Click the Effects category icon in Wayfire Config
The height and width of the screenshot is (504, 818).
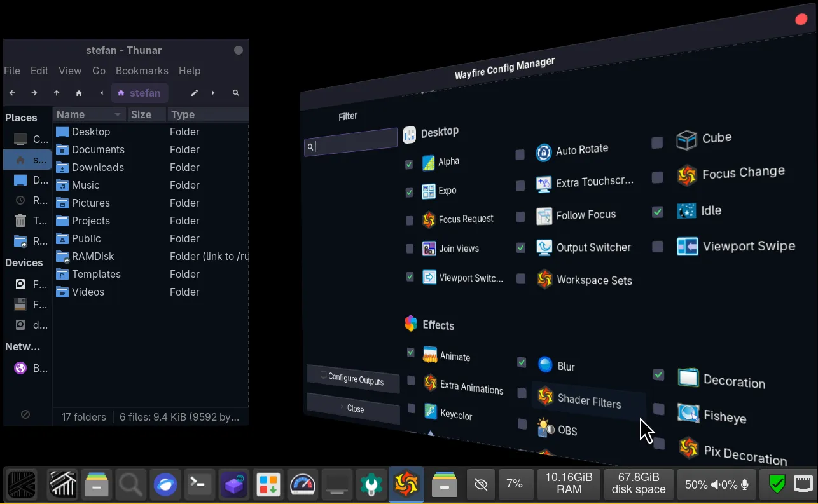(x=411, y=324)
